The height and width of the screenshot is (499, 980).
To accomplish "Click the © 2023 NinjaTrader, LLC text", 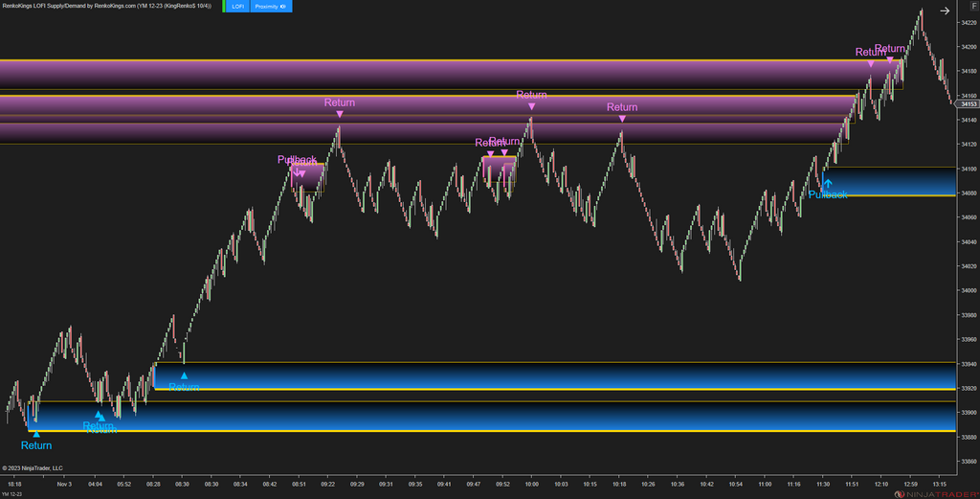I will tap(33, 467).
